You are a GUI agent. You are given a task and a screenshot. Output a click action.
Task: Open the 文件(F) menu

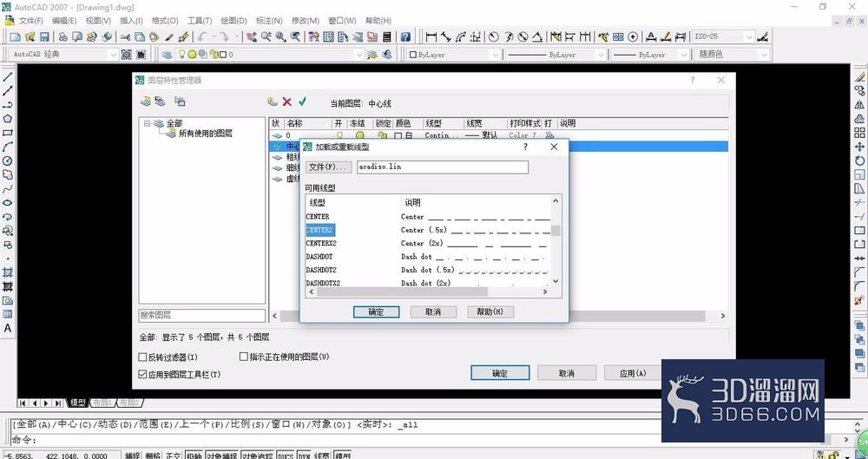pos(30,21)
